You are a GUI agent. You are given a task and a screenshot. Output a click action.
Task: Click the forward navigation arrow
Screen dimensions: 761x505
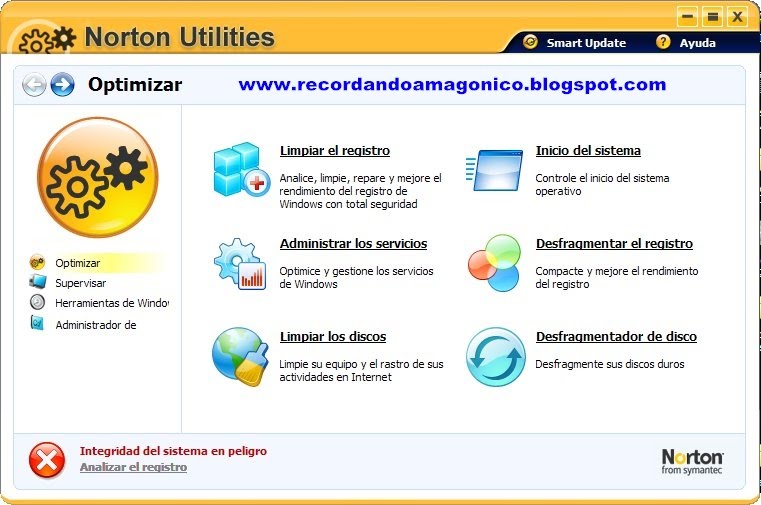[x=63, y=85]
